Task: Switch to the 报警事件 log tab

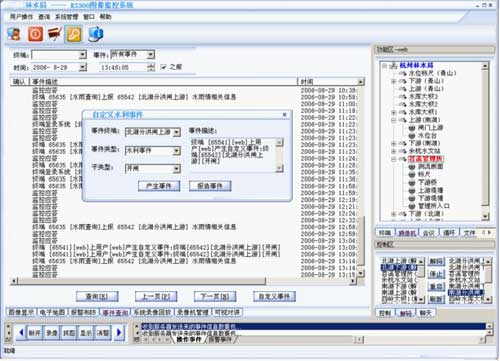Action: coord(220,340)
